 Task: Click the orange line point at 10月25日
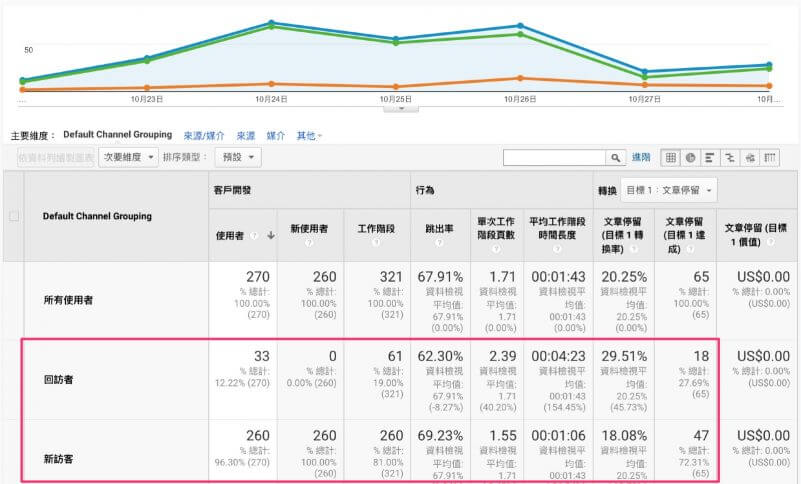click(x=396, y=87)
